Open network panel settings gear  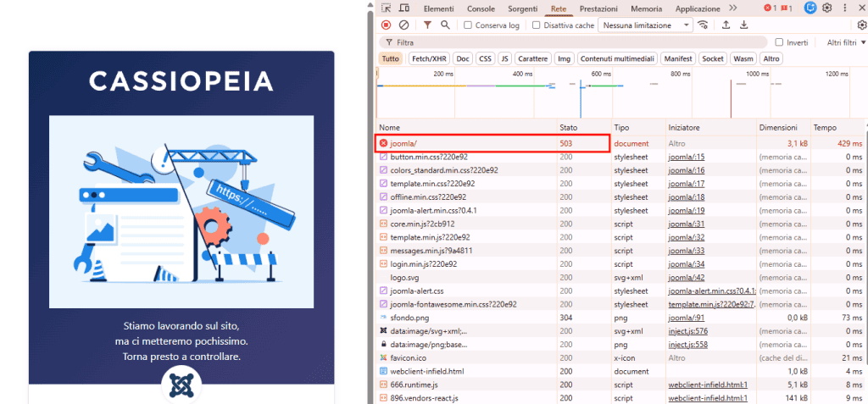coord(861,25)
